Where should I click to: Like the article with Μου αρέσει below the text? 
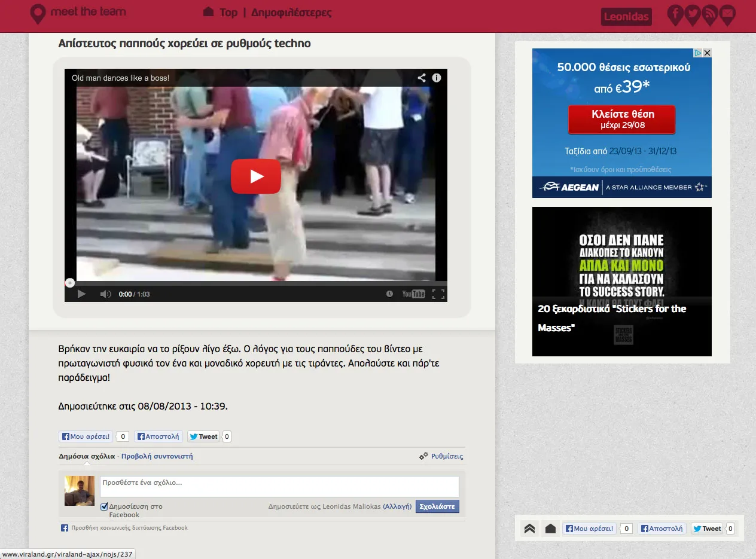click(x=86, y=436)
